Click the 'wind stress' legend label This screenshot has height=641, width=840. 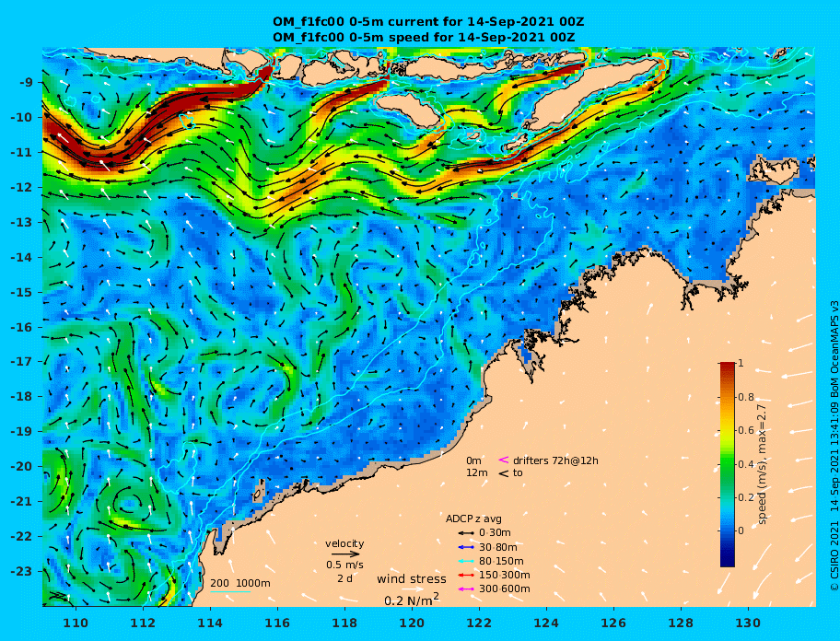tap(412, 579)
